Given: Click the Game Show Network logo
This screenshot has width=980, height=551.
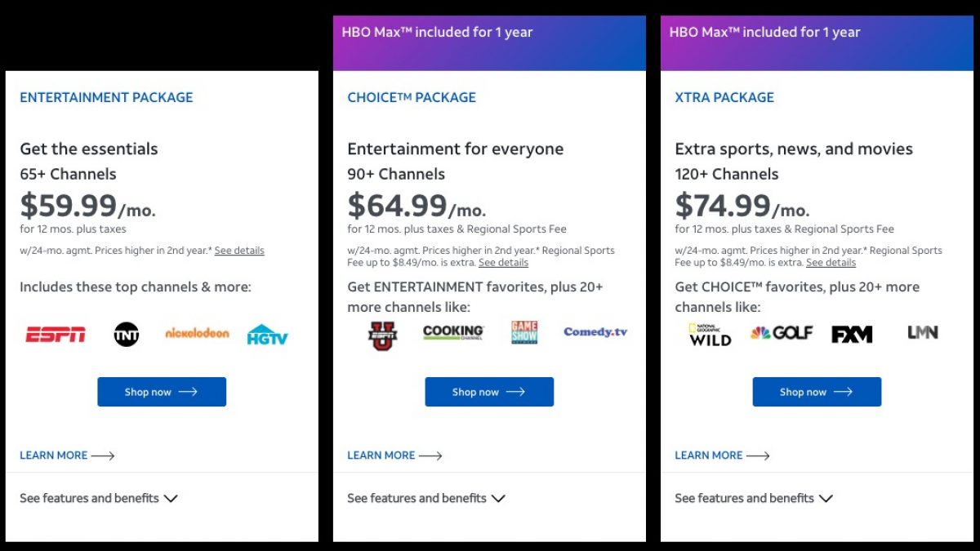Looking at the screenshot, I should (x=524, y=332).
